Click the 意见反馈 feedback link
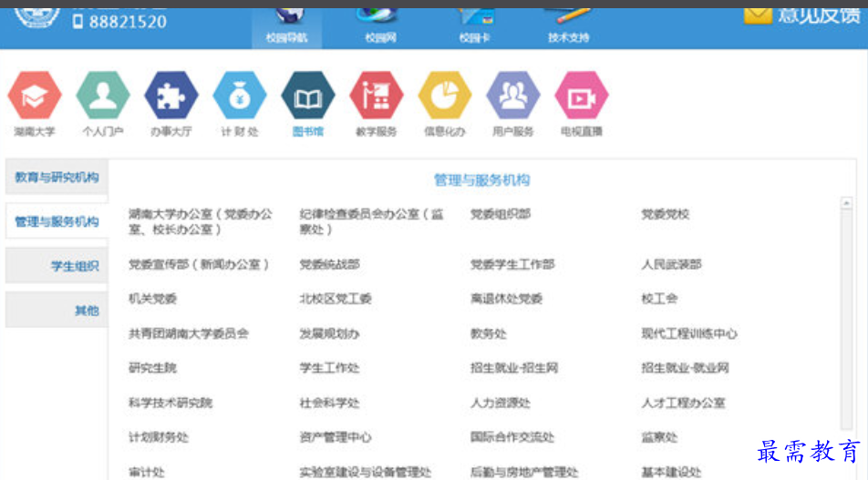This screenshot has height=480, width=868. [x=819, y=15]
